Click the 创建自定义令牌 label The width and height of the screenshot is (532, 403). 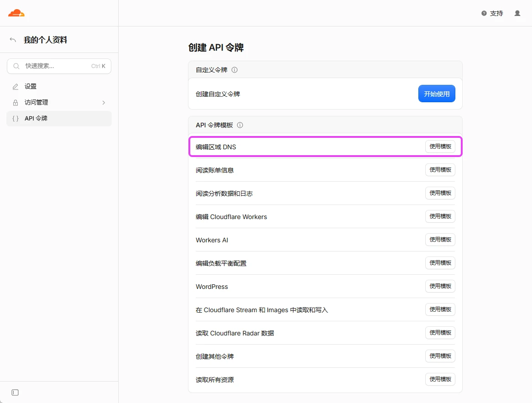(x=218, y=94)
